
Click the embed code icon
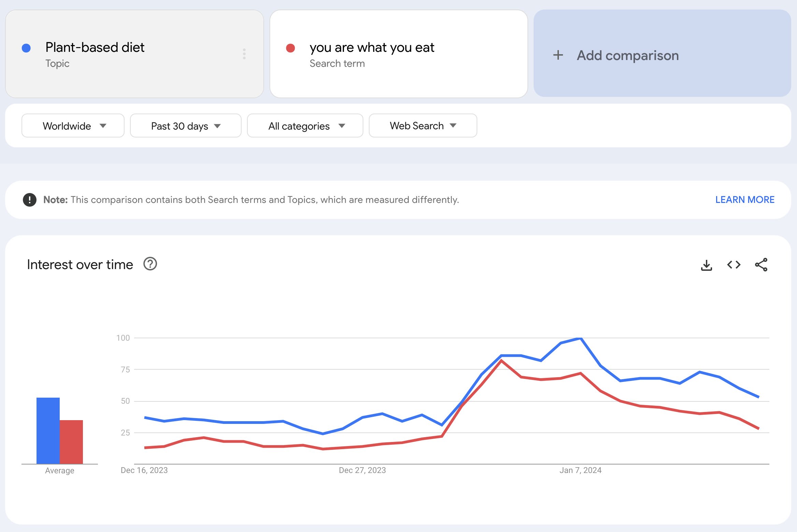tap(734, 265)
